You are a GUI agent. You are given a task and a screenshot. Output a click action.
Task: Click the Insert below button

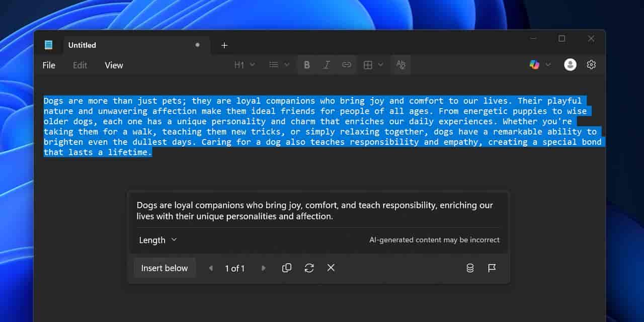pyautogui.click(x=165, y=268)
